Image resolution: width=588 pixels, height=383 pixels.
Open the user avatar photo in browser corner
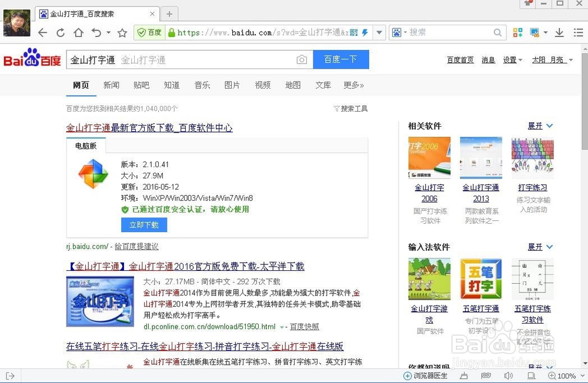[17, 23]
